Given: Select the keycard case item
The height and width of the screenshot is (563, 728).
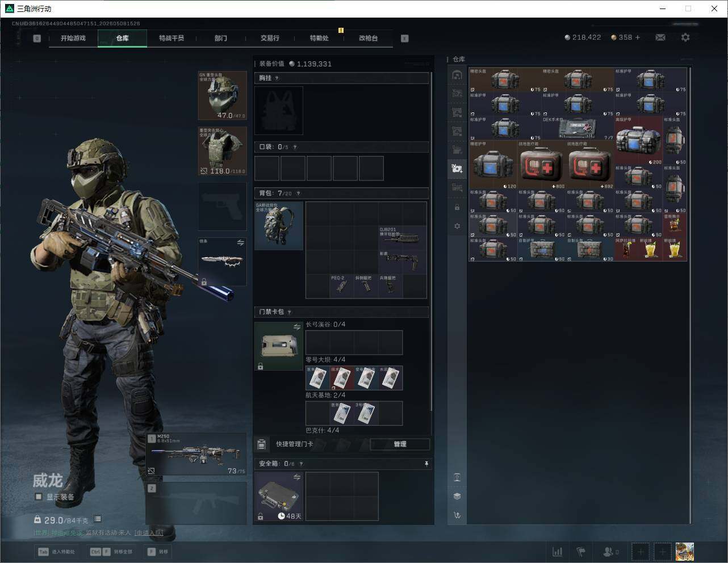Looking at the screenshot, I should click(x=279, y=346).
